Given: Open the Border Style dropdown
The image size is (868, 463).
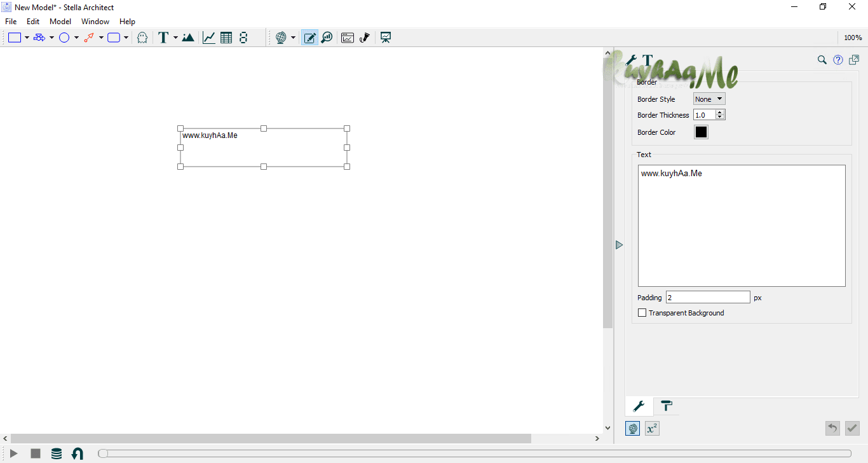Looking at the screenshot, I should tap(709, 99).
